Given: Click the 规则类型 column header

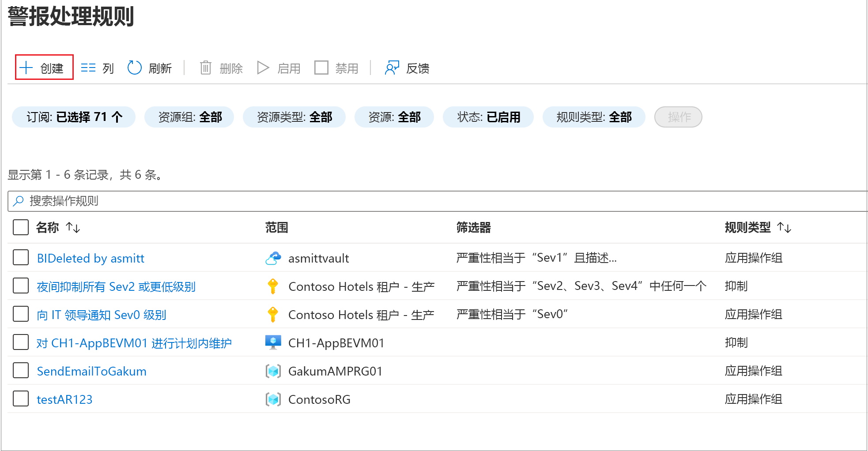Looking at the screenshot, I should click(x=747, y=228).
